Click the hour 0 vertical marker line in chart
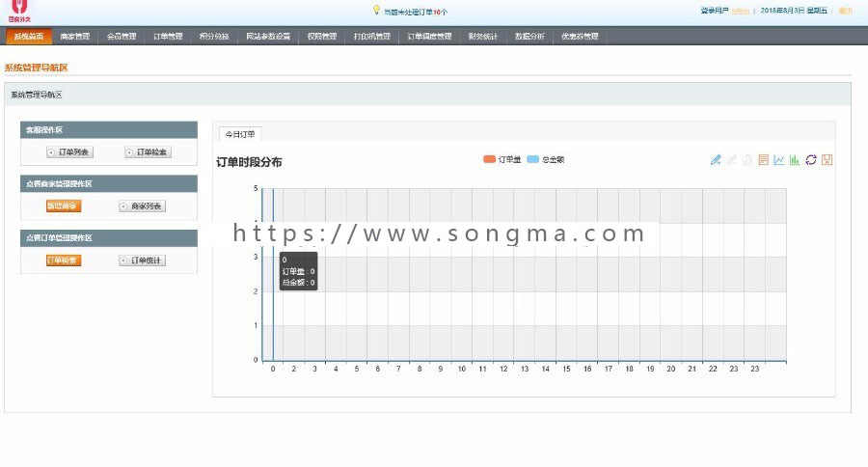 (x=273, y=274)
